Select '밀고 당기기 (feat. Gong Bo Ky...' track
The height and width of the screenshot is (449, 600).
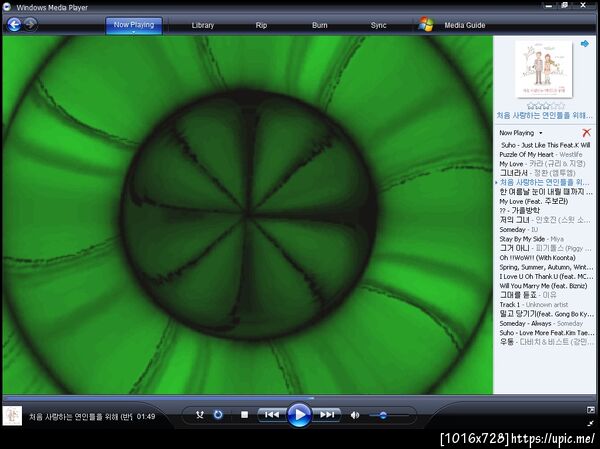[x=545, y=314]
